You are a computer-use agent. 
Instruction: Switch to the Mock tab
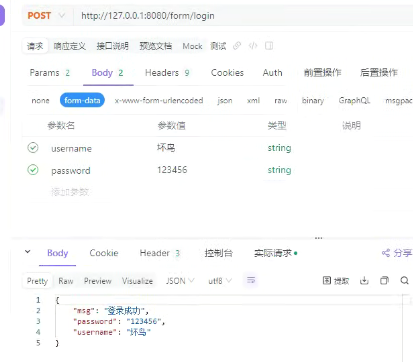point(192,46)
